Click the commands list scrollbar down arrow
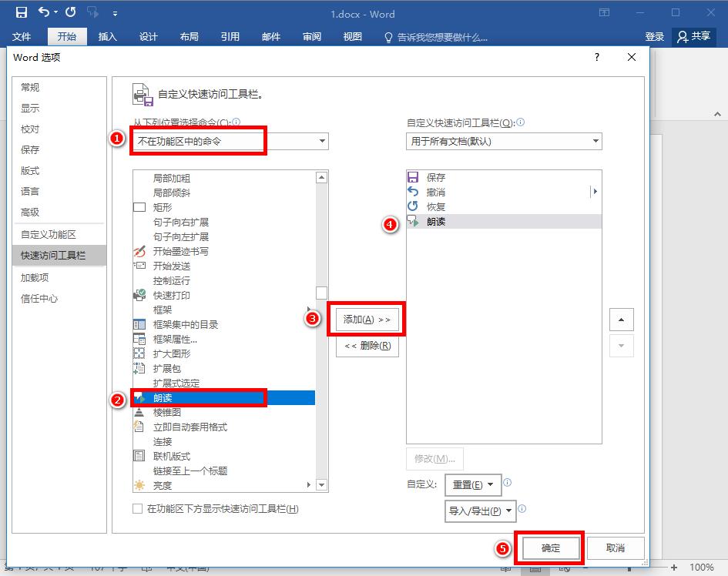This screenshot has height=576, width=728. coord(321,485)
